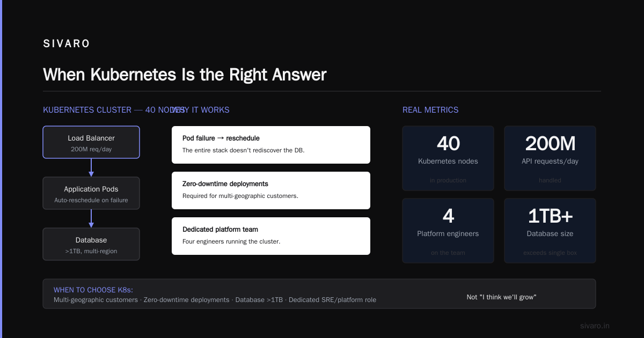
Task: Click the 'WHY IT WORKS' section heading
Action: click(201, 110)
